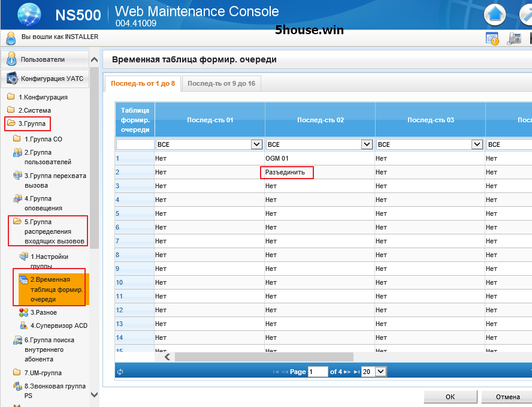Click the Группа поиска внутреннего абонента icon
Image resolution: width=532 pixels, height=407 pixels.
(x=17, y=340)
